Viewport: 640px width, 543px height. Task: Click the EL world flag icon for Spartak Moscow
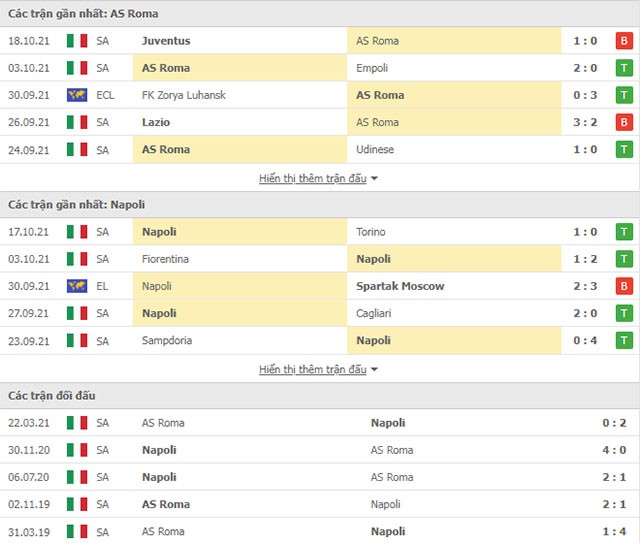coord(77,286)
